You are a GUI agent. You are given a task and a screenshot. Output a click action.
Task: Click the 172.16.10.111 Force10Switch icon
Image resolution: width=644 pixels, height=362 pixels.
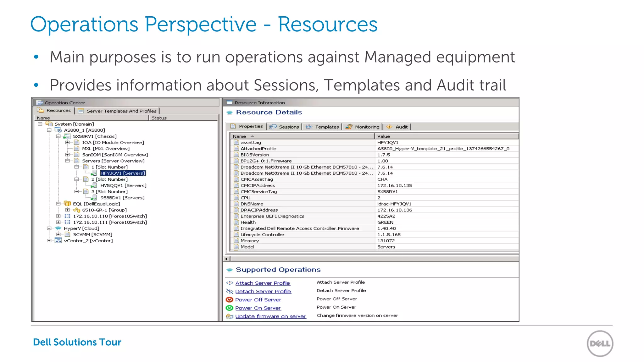pos(67,222)
